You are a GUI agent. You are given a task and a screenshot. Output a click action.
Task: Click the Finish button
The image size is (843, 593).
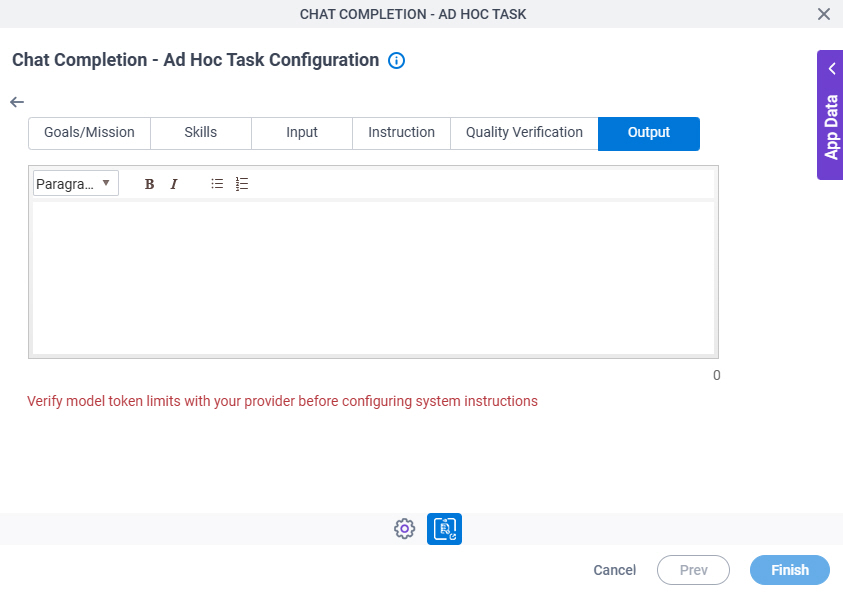[790, 570]
